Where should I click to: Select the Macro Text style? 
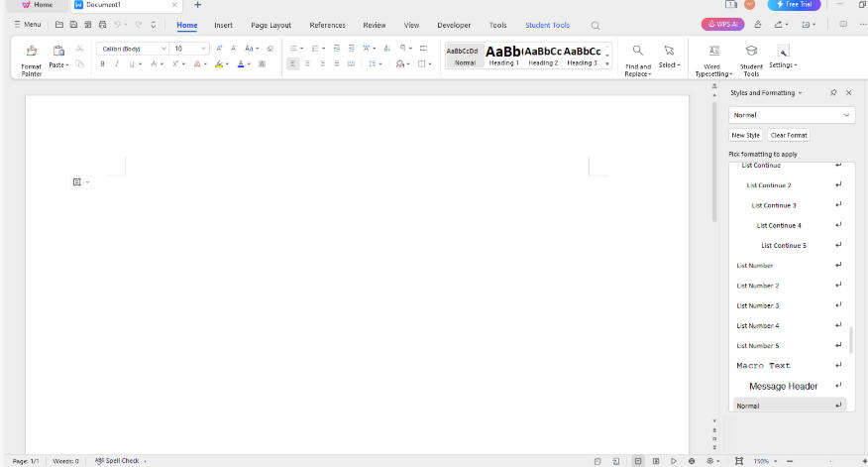(788, 366)
